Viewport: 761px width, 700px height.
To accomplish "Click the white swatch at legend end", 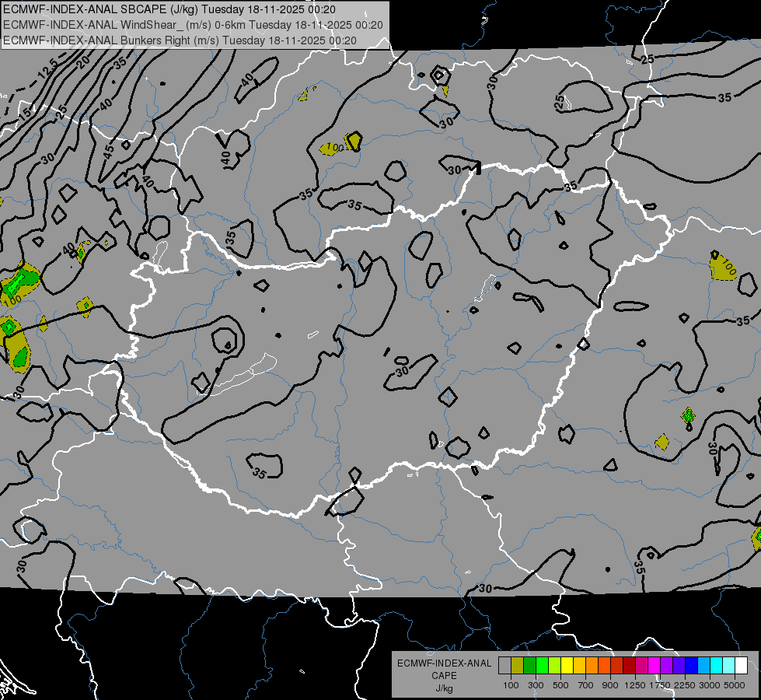I will click(x=741, y=666).
